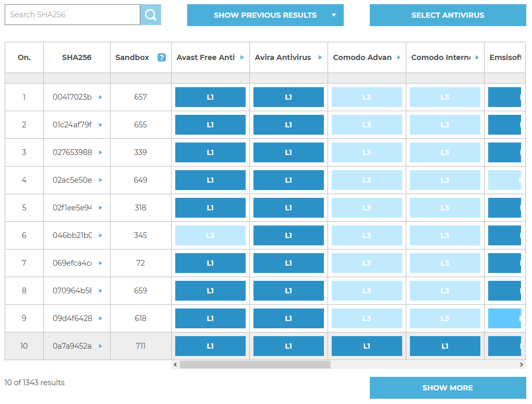Click the horizontal scrollbar right arrow
Viewport: 532px width, 404px height.
point(522,365)
